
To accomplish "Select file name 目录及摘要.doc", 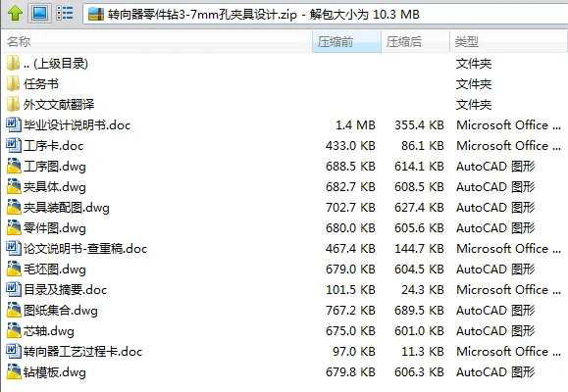I will (x=65, y=290).
